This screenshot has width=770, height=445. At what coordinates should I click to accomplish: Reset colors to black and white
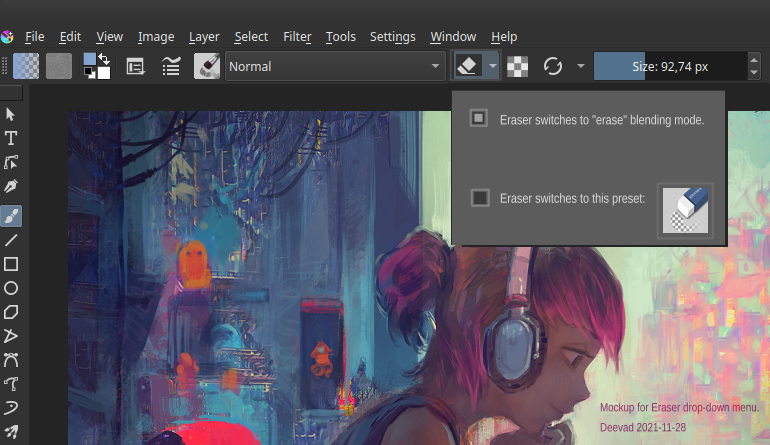(x=89, y=73)
